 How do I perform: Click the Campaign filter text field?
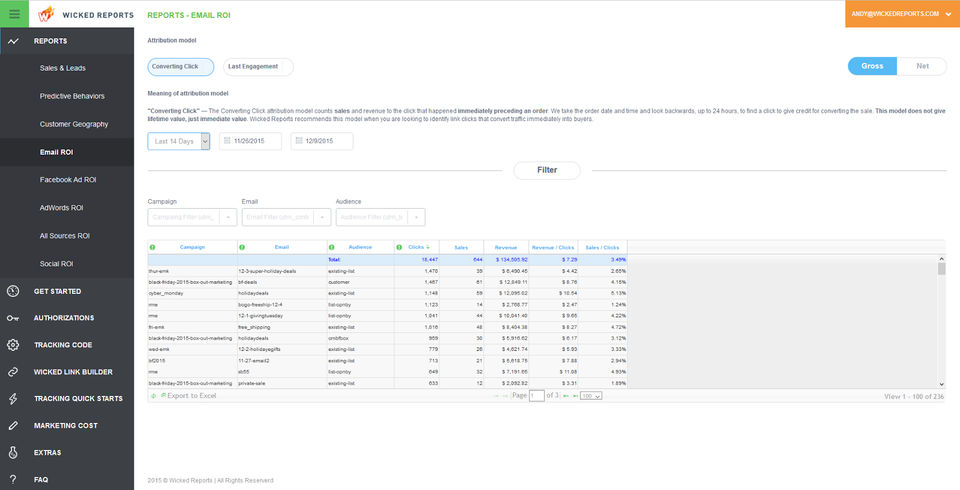[184, 217]
